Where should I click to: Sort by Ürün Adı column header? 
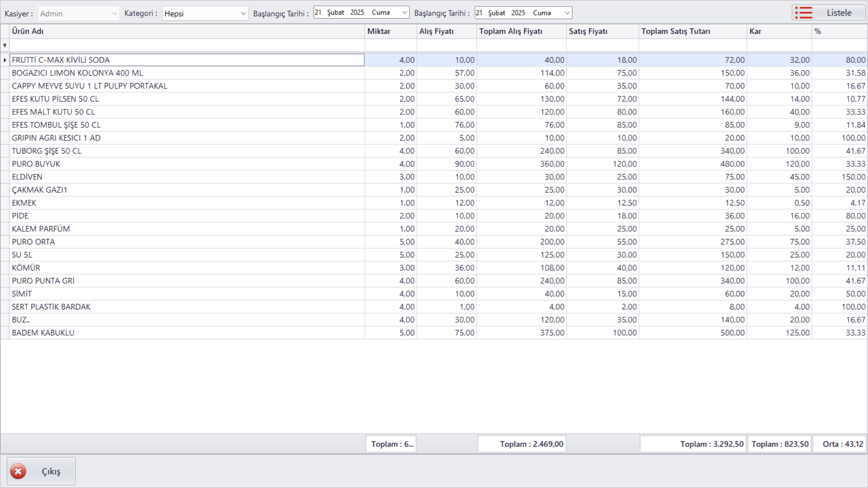click(x=187, y=31)
